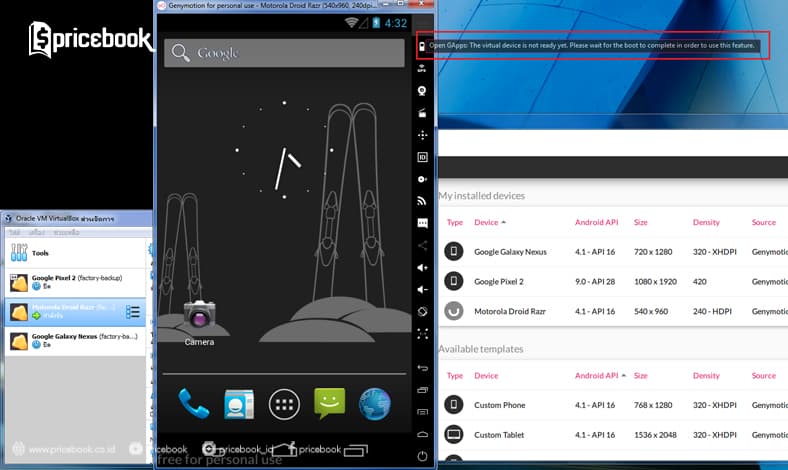Click the Home key icon in Genymotion toolbar
Image resolution: width=788 pixels, height=470 pixels.
pyautogui.click(x=422, y=434)
